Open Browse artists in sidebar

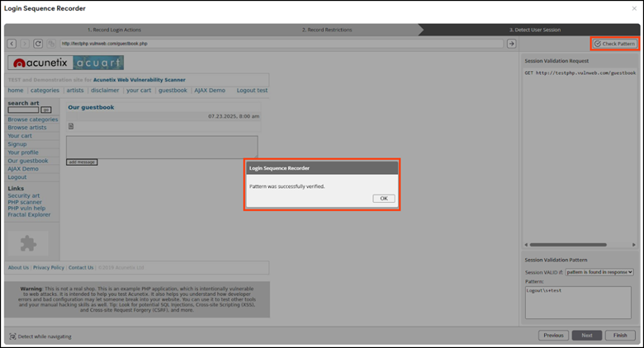click(27, 128)
